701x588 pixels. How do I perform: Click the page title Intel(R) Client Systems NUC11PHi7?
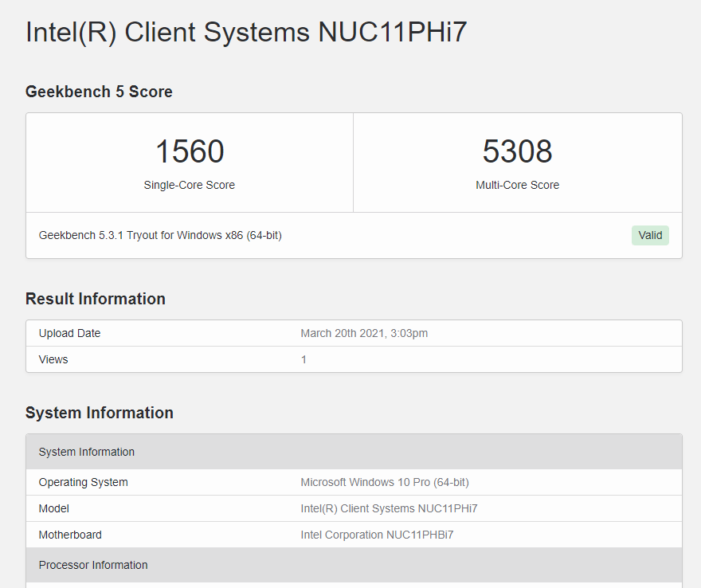pos(246,32)
